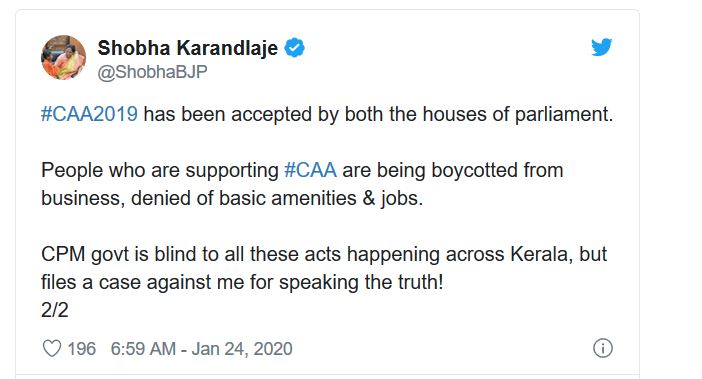Open the tweet info circle icon
This screenshot has width=702, height=379.
click(603, 348)
